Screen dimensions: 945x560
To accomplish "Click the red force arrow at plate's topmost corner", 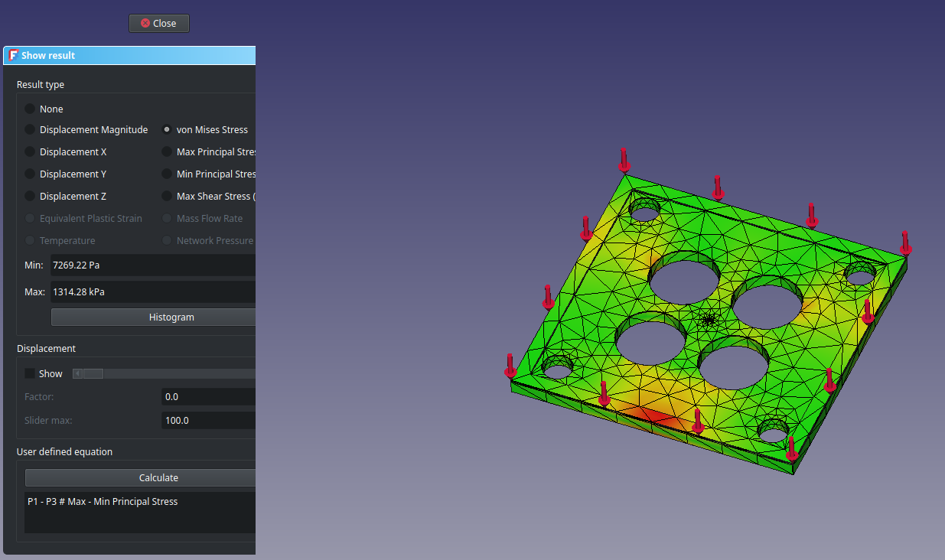I will point(624,161).
